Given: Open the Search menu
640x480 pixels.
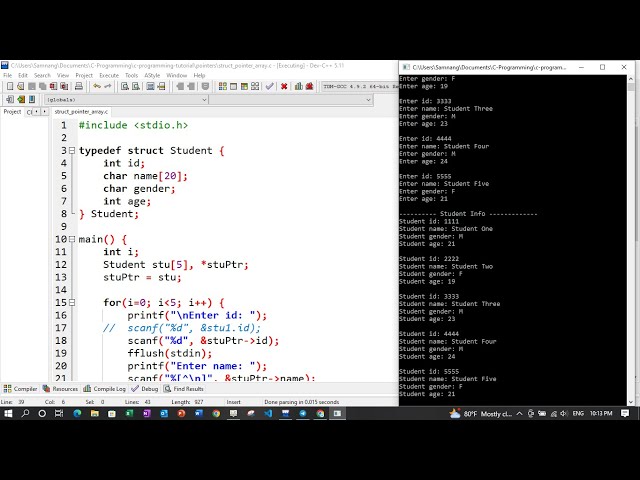Looking at the screenshot, I should [x=42, y=76].
